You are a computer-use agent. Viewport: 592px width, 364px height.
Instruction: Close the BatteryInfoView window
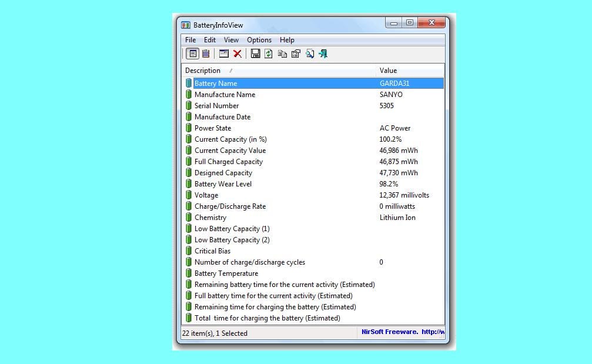point(432,23)
